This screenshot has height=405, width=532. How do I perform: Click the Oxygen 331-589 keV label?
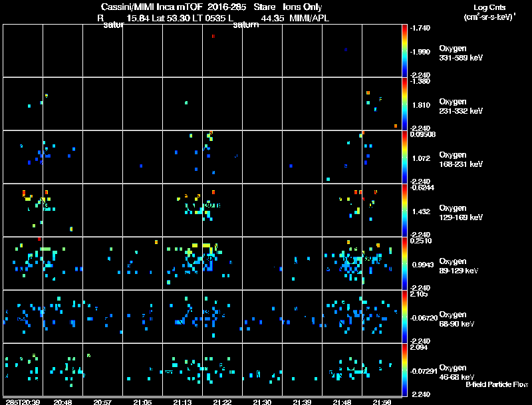pos(461,53)
